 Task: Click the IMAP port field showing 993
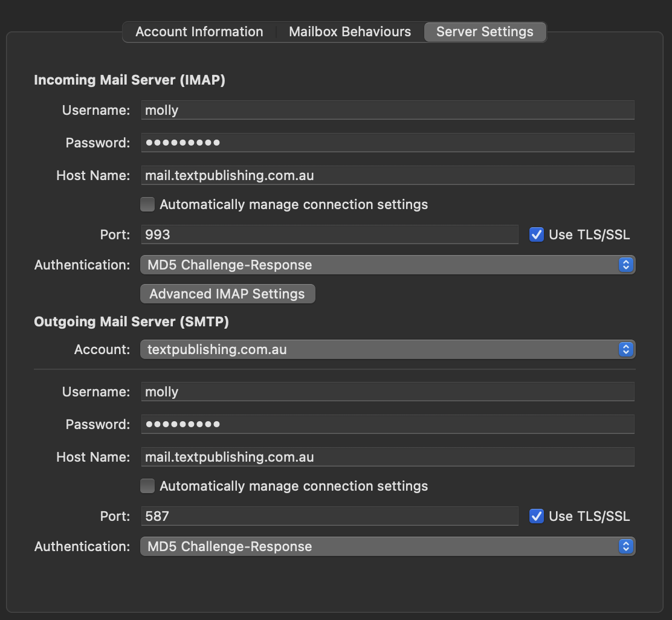[329, 234]
